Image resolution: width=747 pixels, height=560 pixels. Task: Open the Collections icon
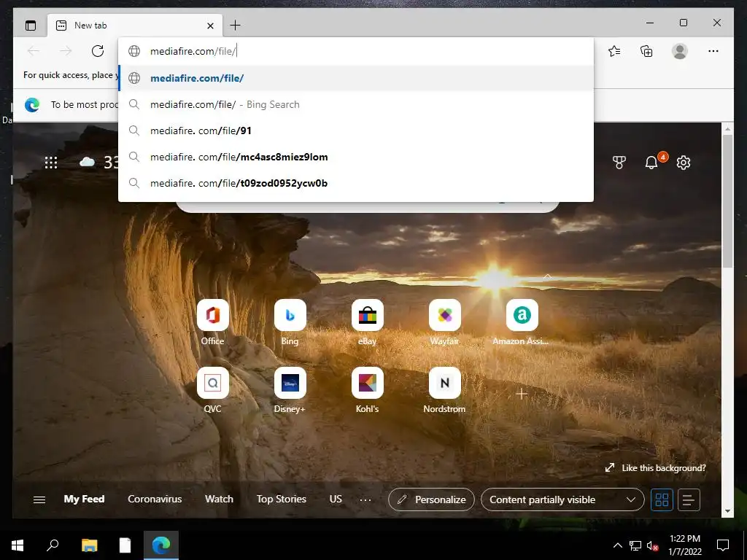click(x=646, y=51)
